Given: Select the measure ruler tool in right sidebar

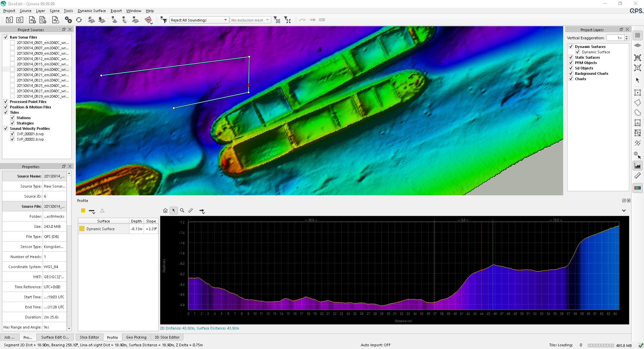Looking at the screenshot, I should (637, 176).
